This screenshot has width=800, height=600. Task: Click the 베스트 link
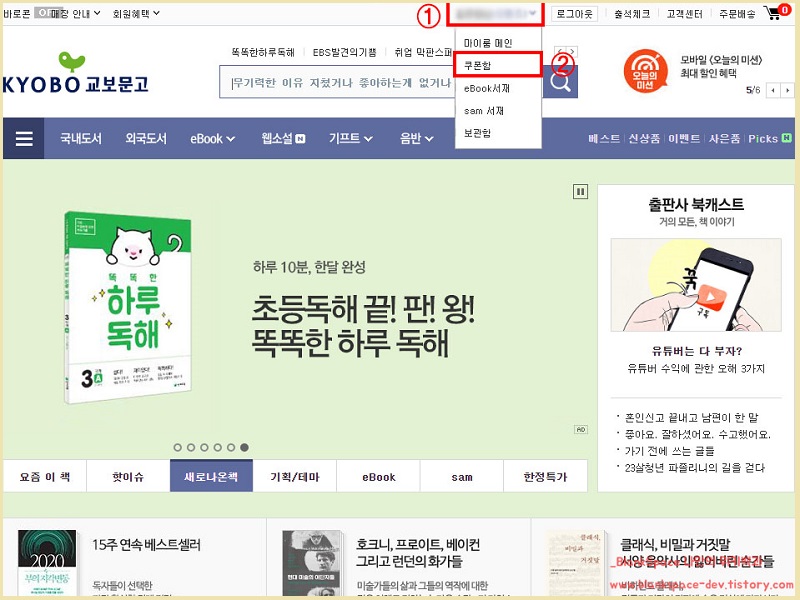tap(604, 139)
